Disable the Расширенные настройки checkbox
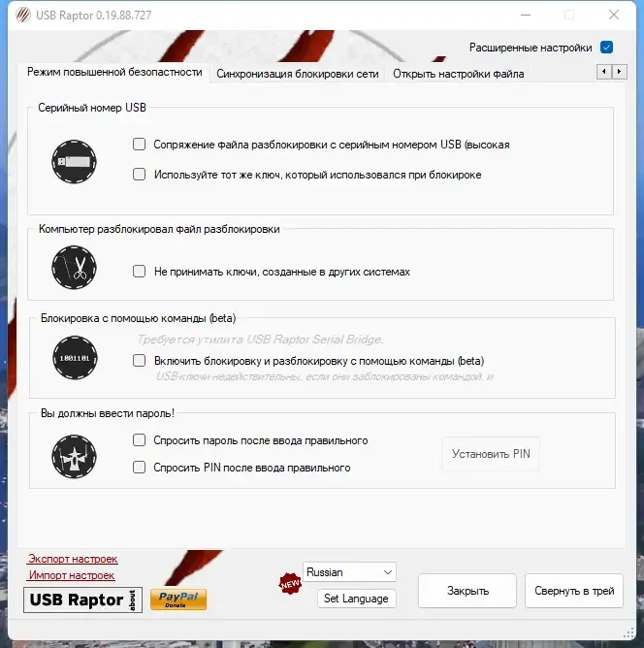Screen dimensions: 644x648 606,48
